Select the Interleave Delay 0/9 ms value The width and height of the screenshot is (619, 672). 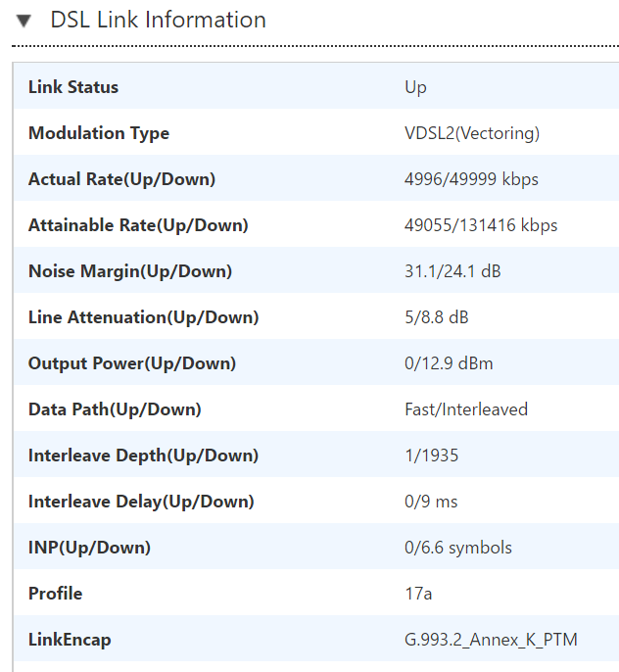[x=431, y=502]
